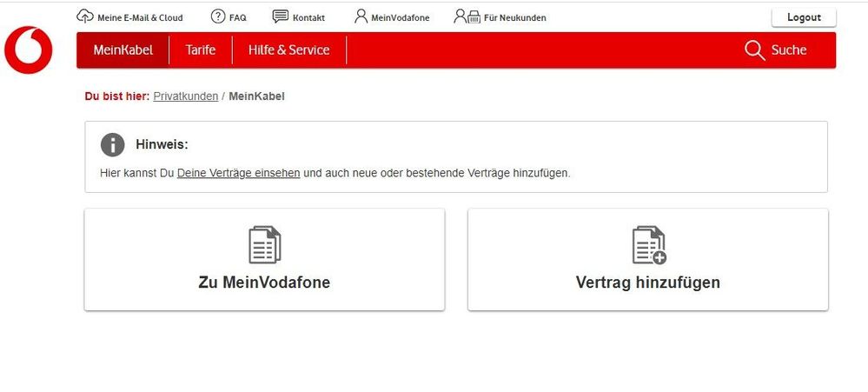868x392 pixels.
Task: Click the magnifying glass search icon
Action: point(754,50)
